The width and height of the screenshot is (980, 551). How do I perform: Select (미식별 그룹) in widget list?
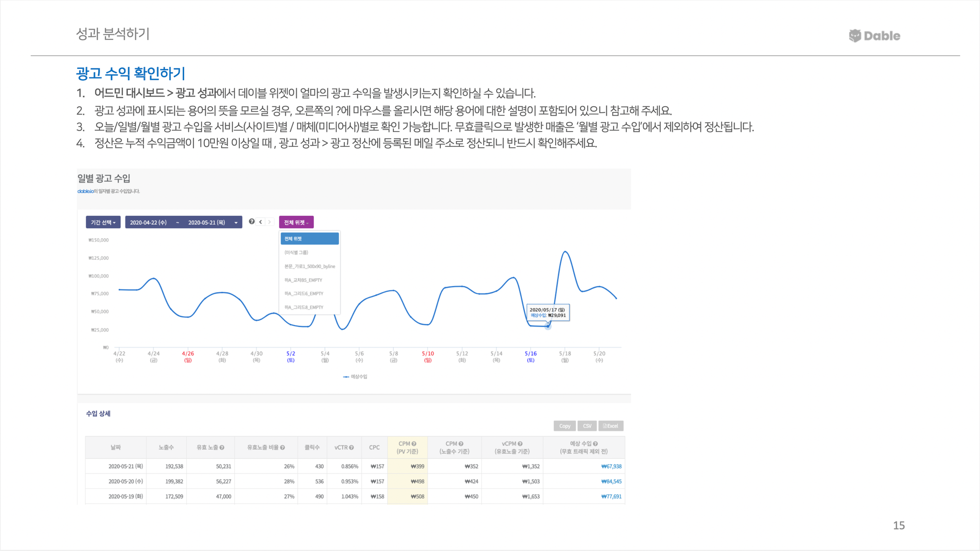click(x=310, y=253)
